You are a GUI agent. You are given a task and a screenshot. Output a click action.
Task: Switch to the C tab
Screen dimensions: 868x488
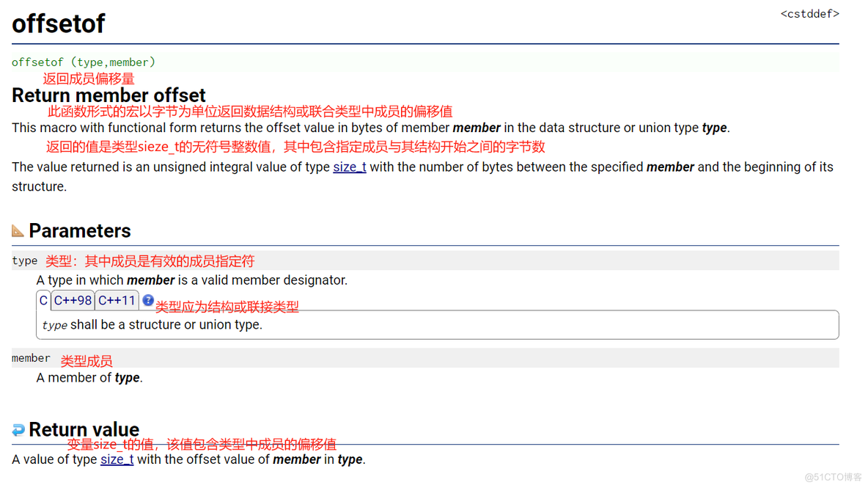coord(43,301)
